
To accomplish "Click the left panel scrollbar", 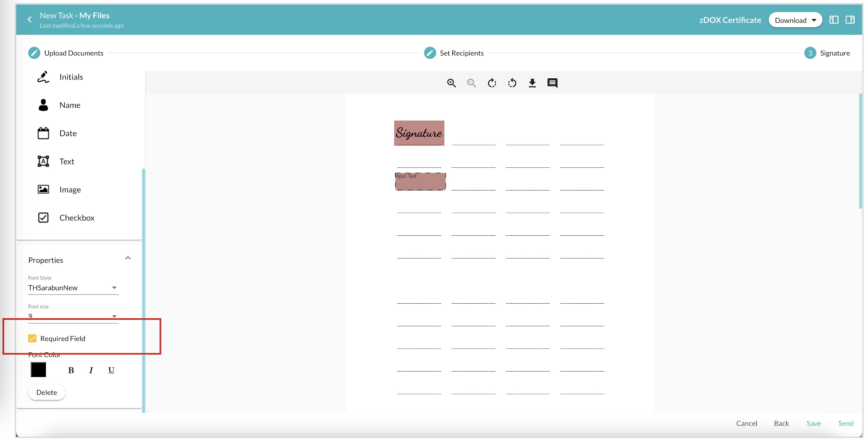I will (x=143, y=290).
